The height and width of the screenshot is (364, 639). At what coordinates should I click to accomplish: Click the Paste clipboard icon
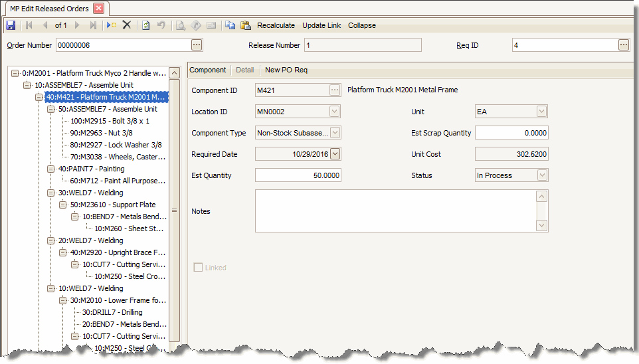tap(245, 25)
